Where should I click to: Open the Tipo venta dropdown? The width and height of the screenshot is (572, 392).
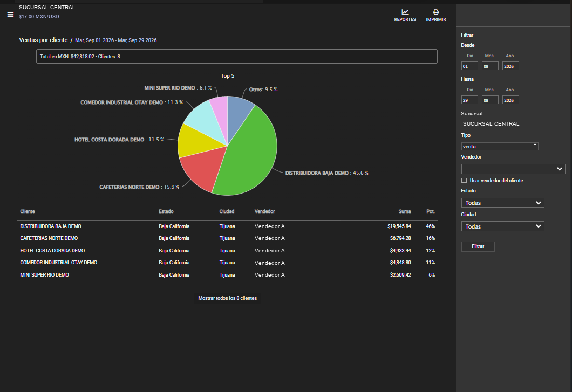click(x=500, y=146)
